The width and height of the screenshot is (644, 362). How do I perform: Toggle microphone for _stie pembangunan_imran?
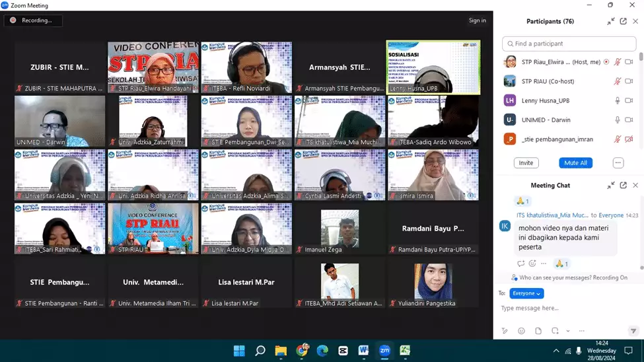(x=618, y=139)
